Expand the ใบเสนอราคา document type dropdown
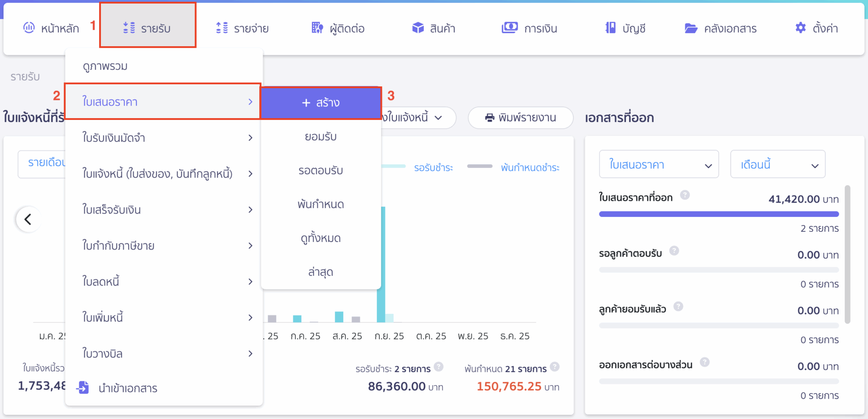The height and width of the screenshot is (419, 868). pos(659,164)
